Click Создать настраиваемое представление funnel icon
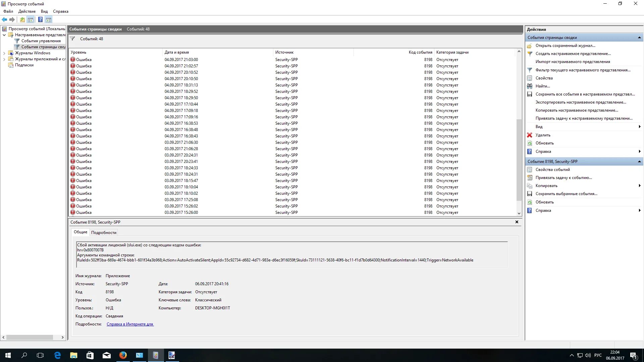This screenshot has height=362, width=644. tap(530, 54)
